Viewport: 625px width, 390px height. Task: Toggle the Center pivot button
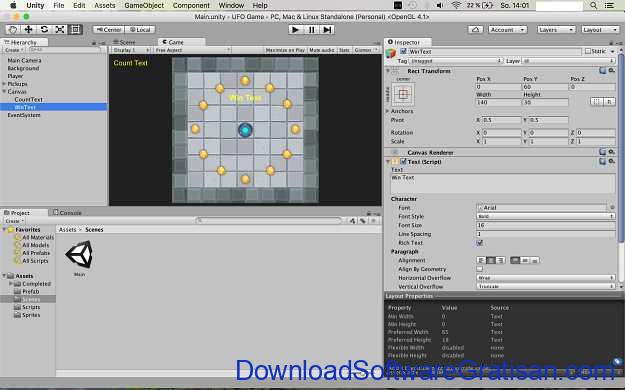tap(108, 30)
